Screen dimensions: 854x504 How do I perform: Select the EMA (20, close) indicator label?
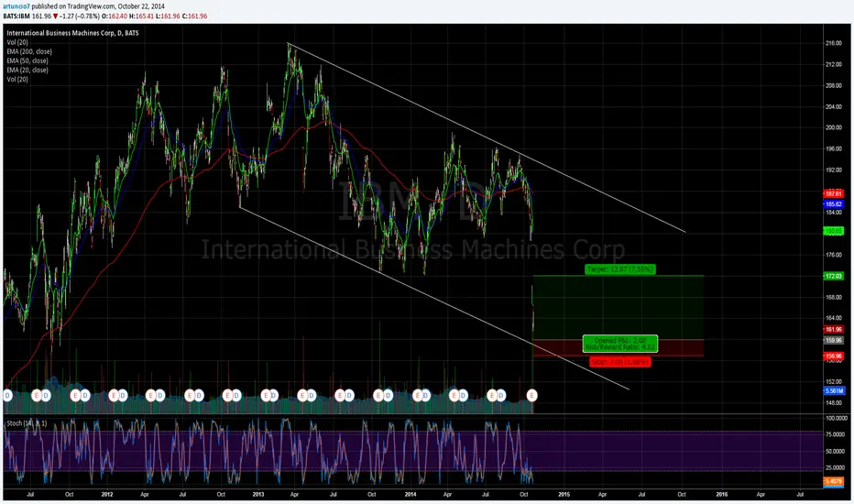[x=27, y=71]
